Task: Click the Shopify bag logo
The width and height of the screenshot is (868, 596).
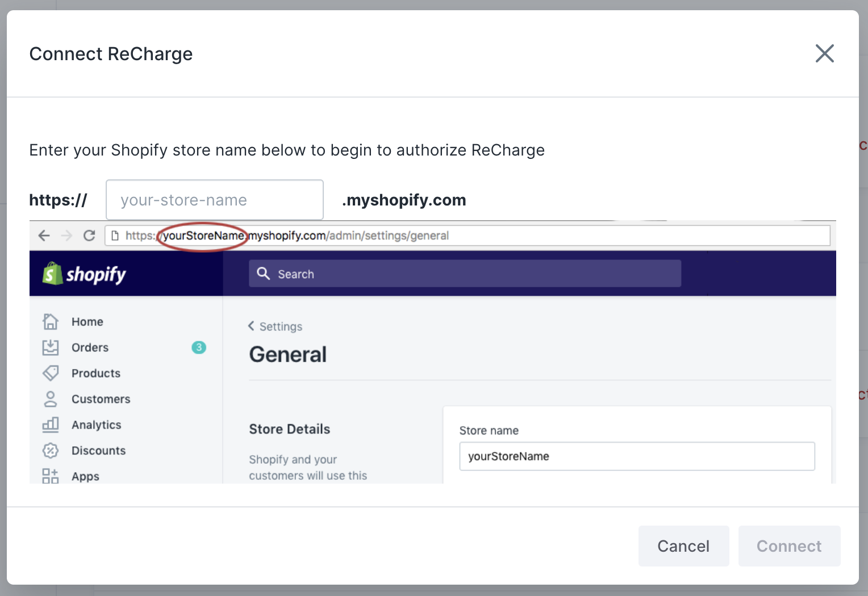Action: pos(52,274)
